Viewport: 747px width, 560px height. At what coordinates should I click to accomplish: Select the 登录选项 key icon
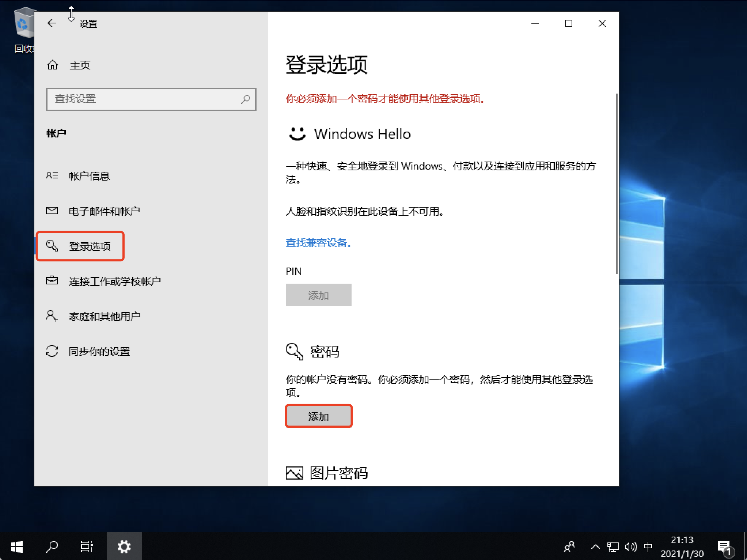(x=52, y=246)
